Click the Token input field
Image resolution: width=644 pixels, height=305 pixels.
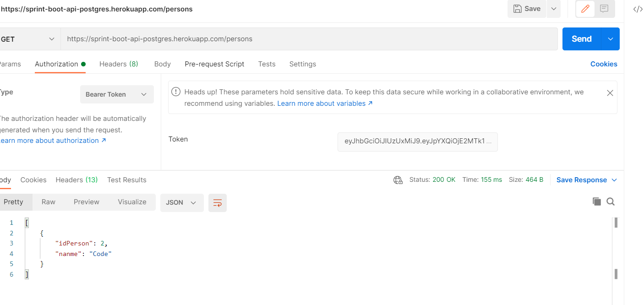[417, 142]
